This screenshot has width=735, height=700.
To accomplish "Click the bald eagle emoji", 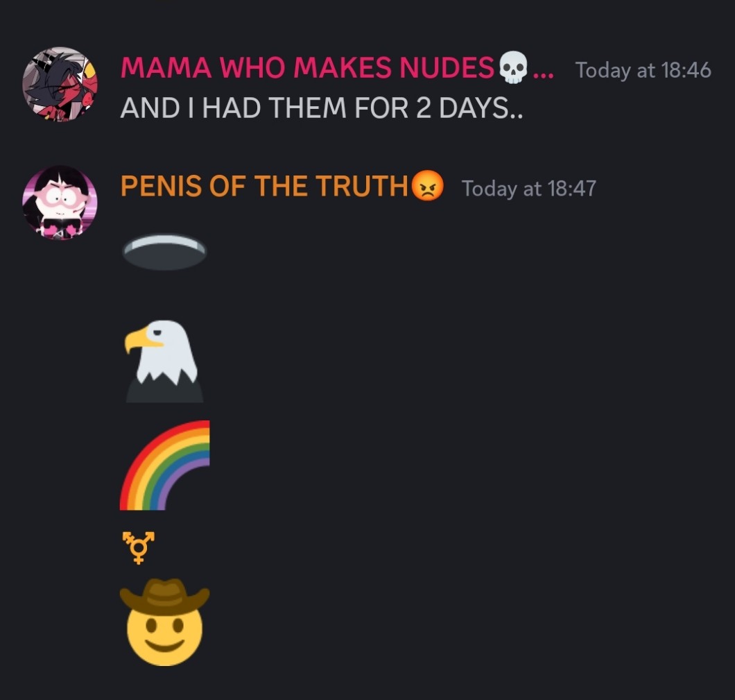I will (x=164, y=361).
